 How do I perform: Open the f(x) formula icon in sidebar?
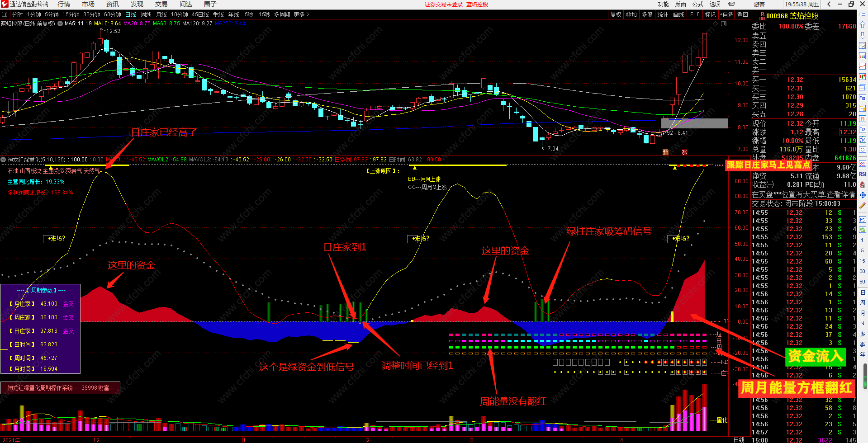click(x=863, y=139)
